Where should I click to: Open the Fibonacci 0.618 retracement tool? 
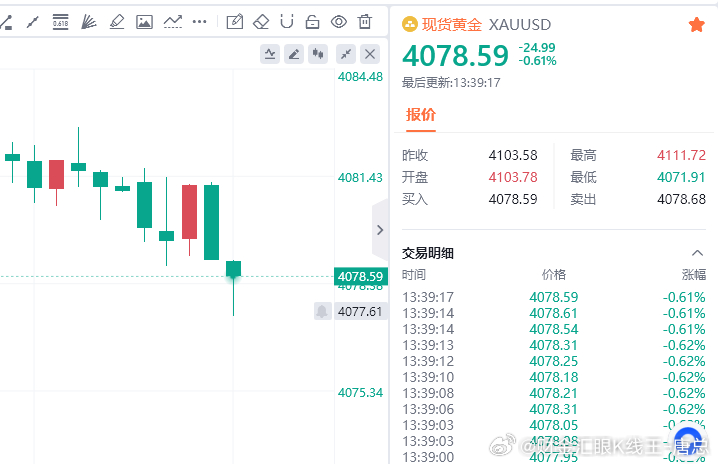point(60,22)
